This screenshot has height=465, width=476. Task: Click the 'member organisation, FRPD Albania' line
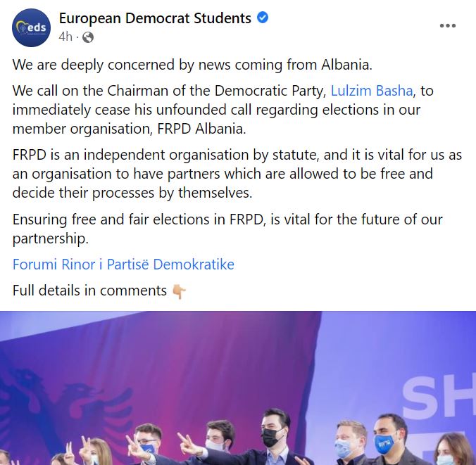[128, 129]
